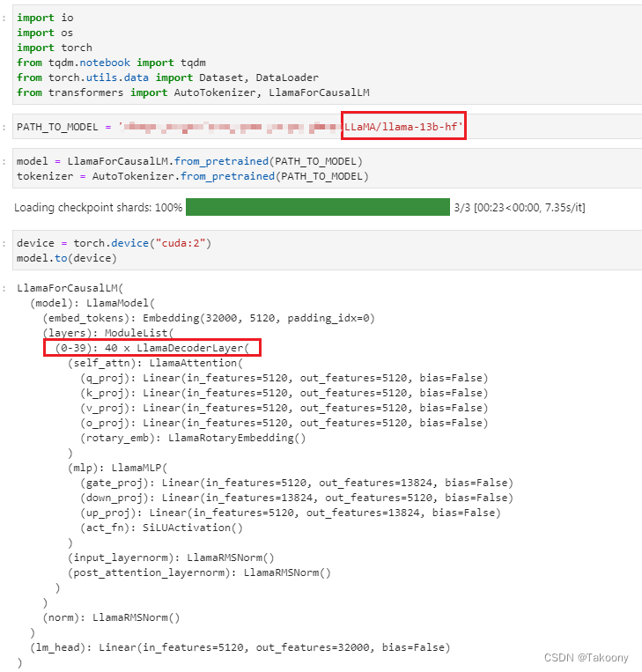Click the '3/3 [00:23<00:00, 7.35s/it]' progress stats
642x672 pixels.
(520, 208)
